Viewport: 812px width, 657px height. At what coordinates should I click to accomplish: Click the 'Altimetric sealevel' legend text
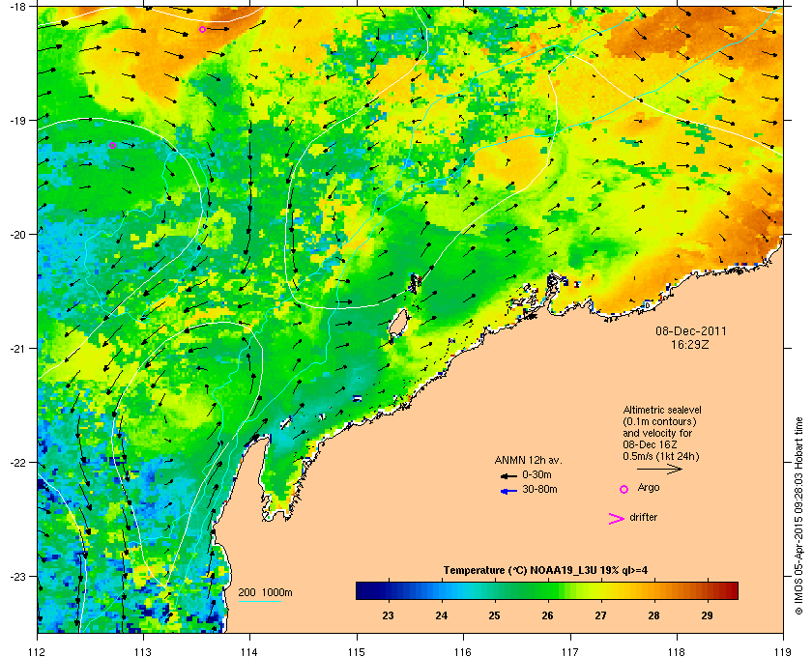pos(662,410)
